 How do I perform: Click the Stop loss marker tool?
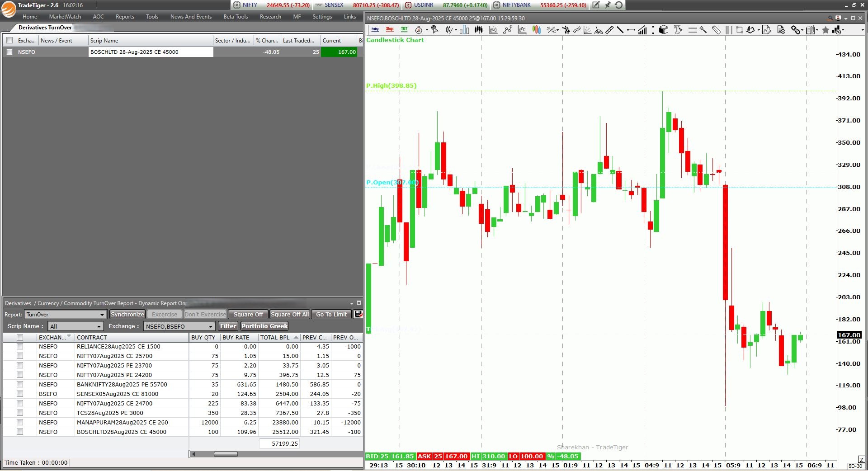(x=390, y=29)
